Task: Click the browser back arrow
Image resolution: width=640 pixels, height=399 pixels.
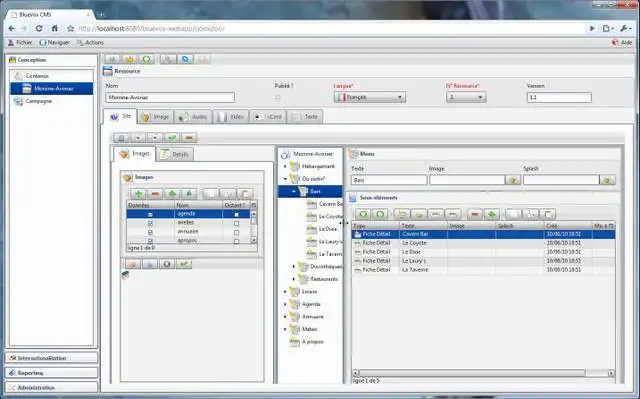Action: pyautogui.click(x=12, y=29)
